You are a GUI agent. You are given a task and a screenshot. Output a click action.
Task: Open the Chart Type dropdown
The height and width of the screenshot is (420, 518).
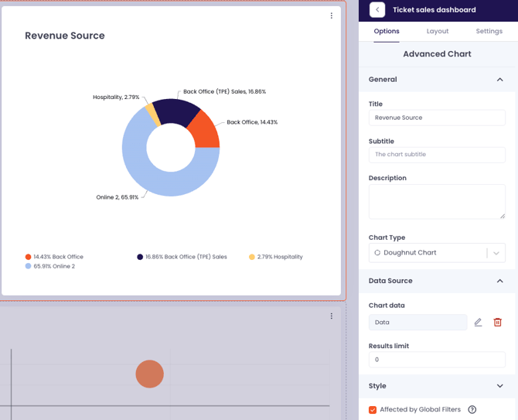click(437, 253)
